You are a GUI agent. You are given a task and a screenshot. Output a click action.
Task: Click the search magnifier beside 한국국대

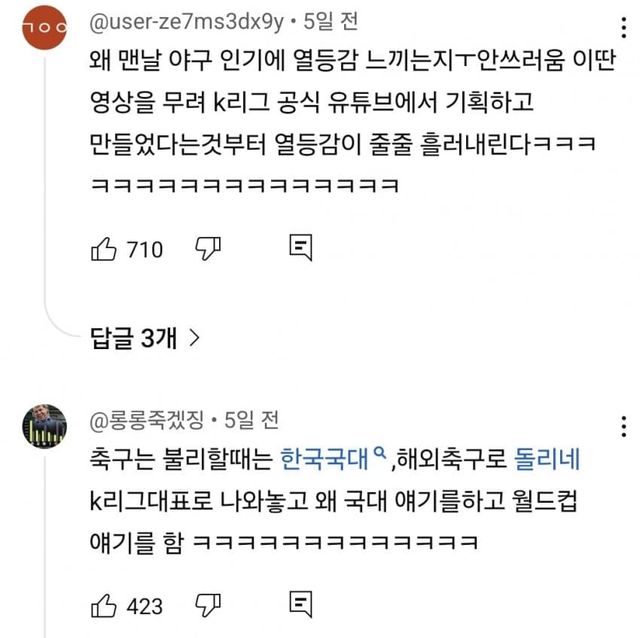point(380,458)
